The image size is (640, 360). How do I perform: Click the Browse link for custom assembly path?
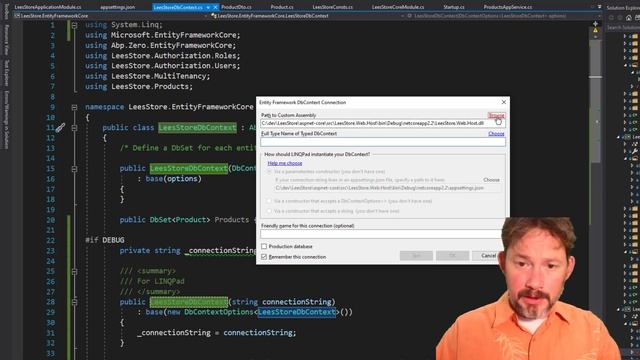tap(496, 116)
